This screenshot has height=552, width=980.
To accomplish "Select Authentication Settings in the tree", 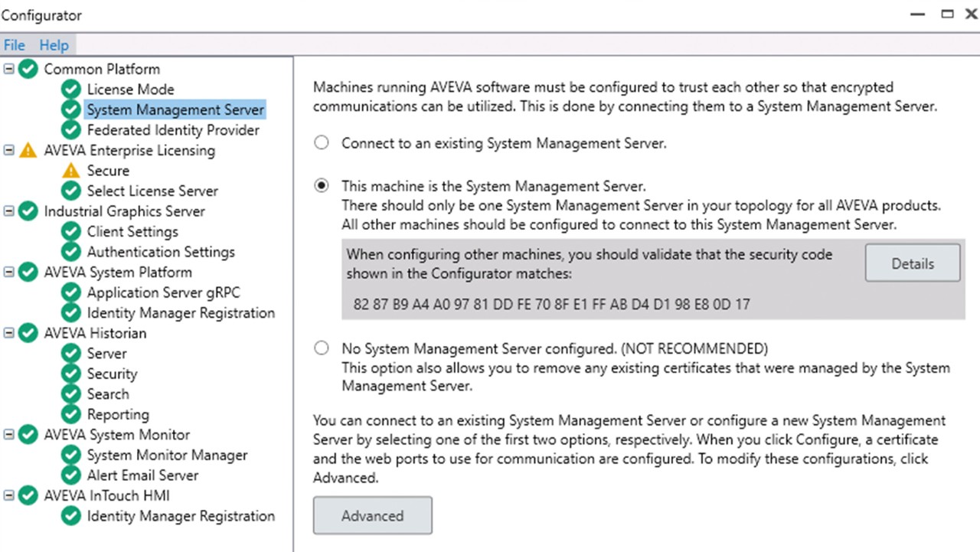I will 161,252.
